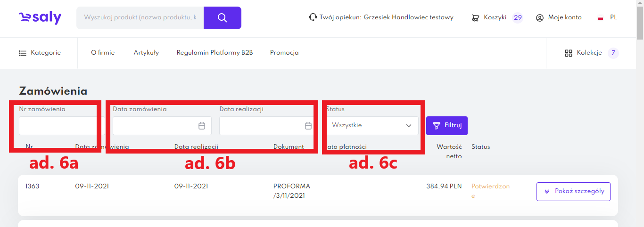Open the Promocja menu item
Viewport: 644px width, 227px height.
pos(284,53)
